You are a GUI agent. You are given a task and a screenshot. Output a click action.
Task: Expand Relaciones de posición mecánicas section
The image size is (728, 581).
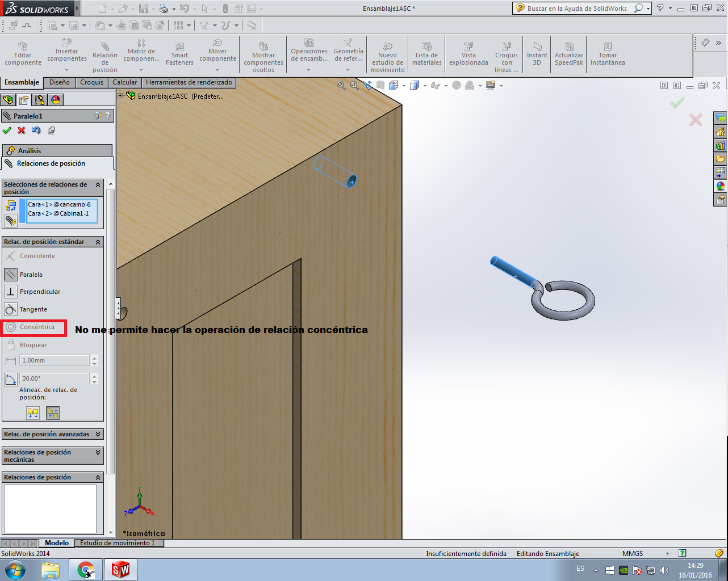[x=98, y=452]
